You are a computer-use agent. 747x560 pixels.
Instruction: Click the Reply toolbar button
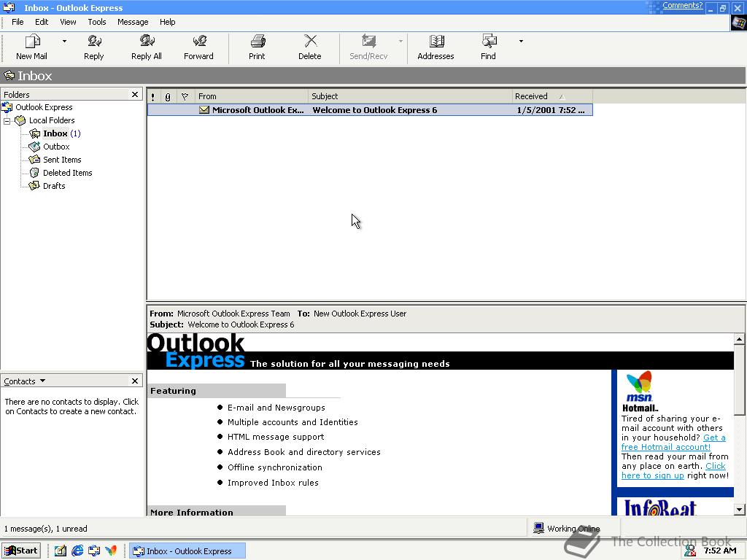point(94,47)
